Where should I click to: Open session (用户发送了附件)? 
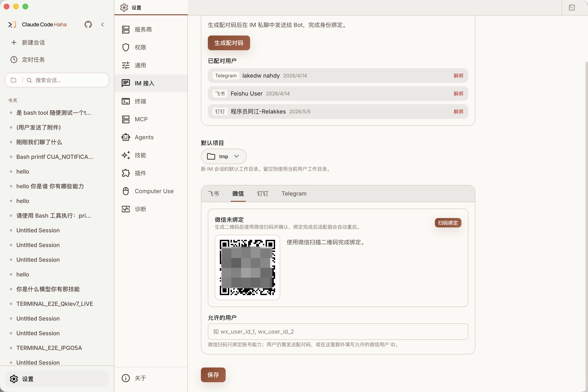[x=57, y=127]
